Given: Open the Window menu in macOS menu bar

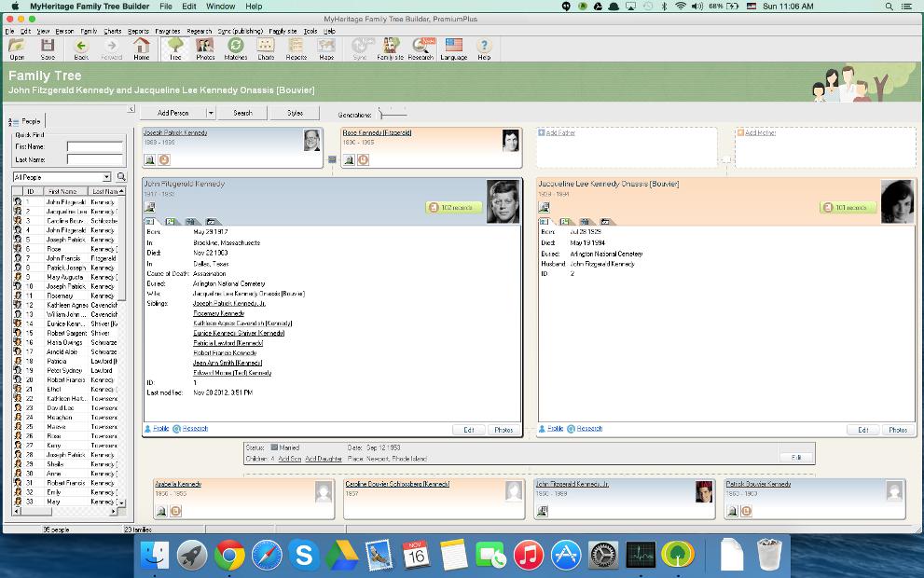Looking at the screenshot, I should [x=220, y=7].
